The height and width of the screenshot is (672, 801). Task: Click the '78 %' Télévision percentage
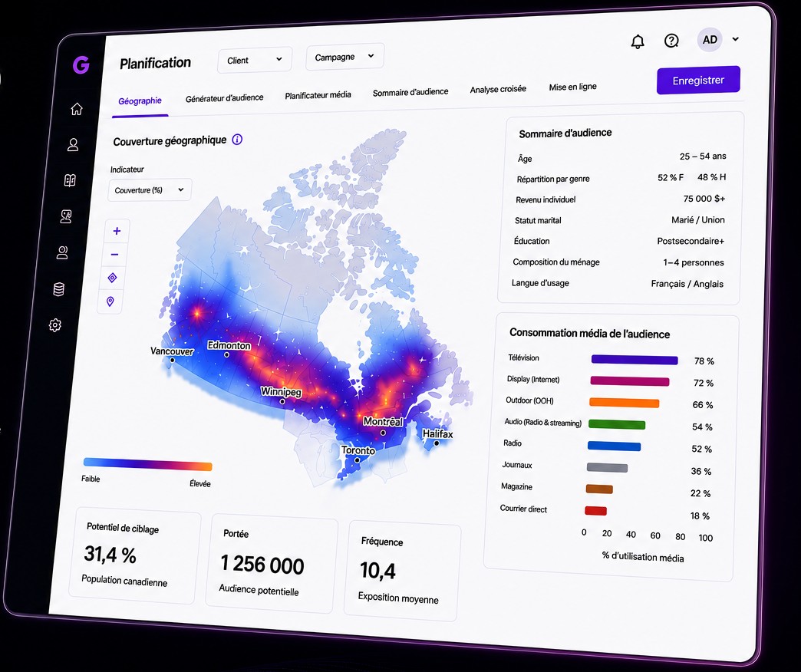click(704, 361)
